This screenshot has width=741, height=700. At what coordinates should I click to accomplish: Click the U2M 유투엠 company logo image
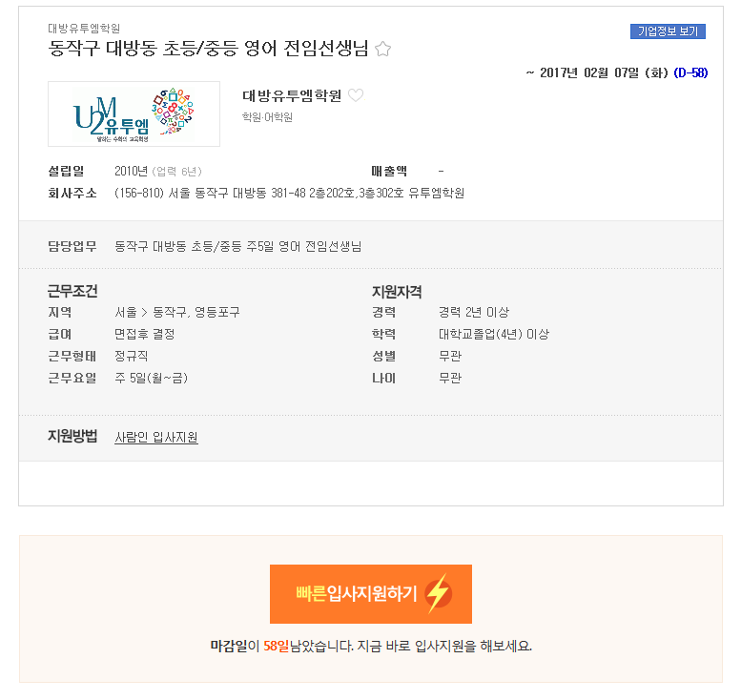tap(134, 113)
